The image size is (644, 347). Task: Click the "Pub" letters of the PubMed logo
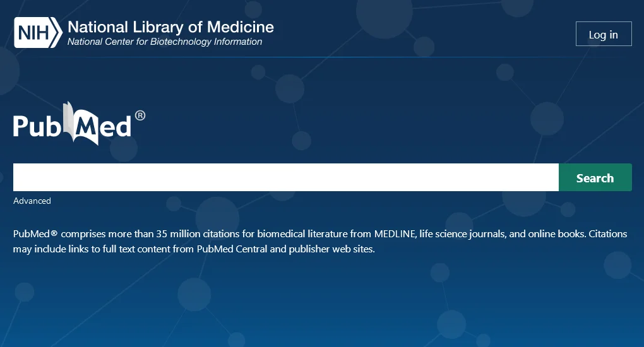39,127
